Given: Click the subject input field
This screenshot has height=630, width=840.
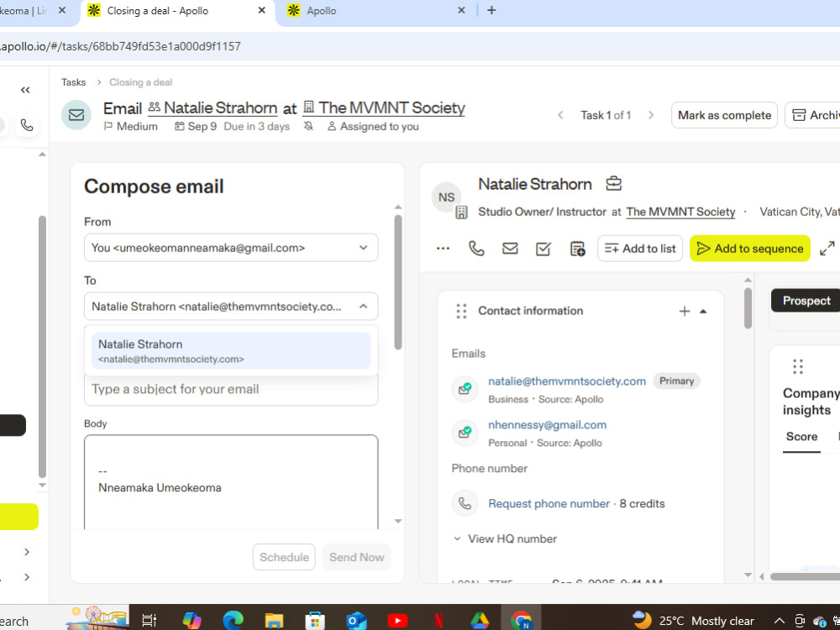Looking at the screenshot, I should click(x=231, y=390).
